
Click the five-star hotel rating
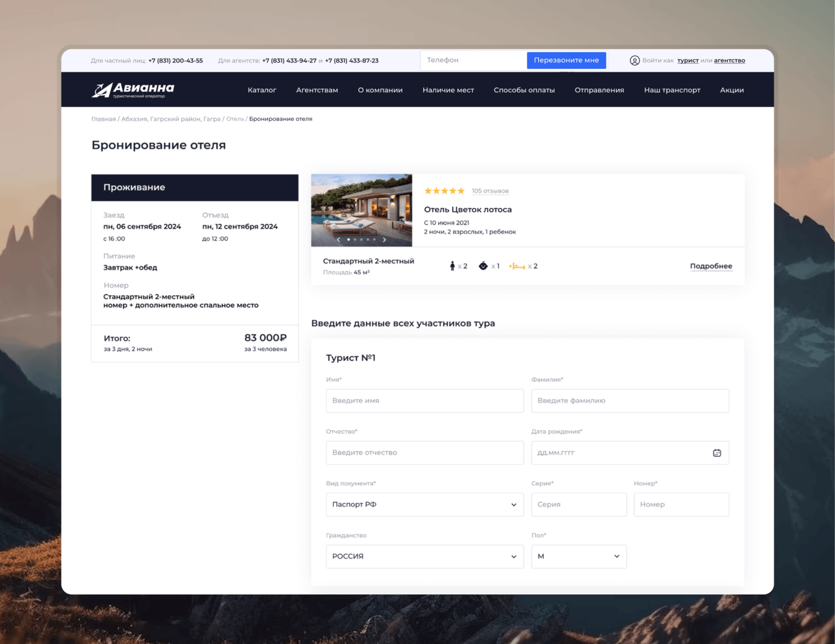click(444, 191)
